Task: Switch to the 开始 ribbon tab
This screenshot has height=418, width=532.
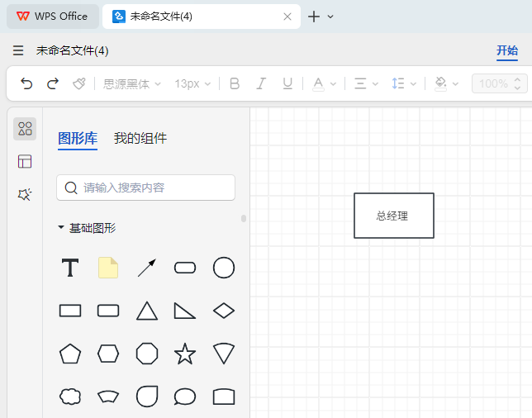Action: pos(507,50)
